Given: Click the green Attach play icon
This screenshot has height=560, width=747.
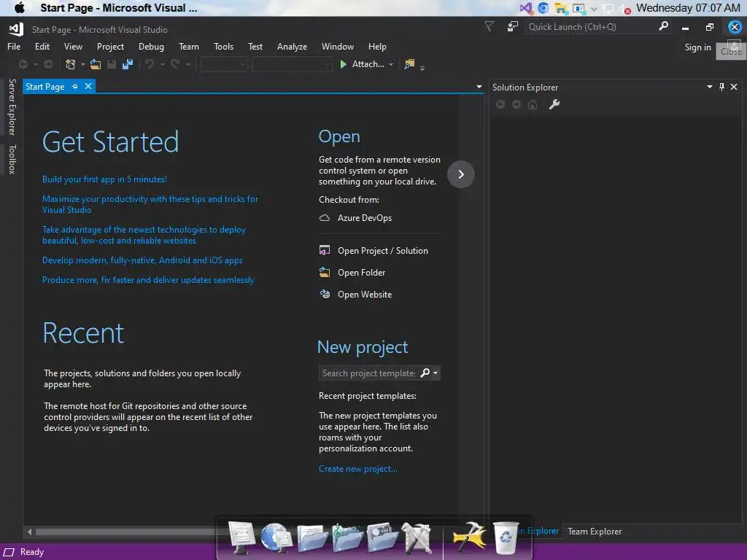Looking at the screenshot, I should point(343,64).
